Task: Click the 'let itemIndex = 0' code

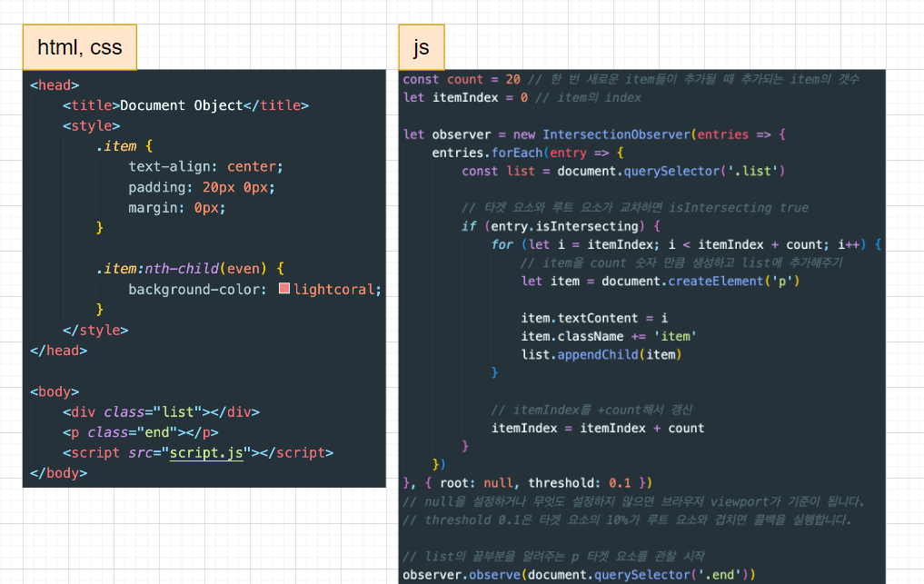Action: coord(465,98)
